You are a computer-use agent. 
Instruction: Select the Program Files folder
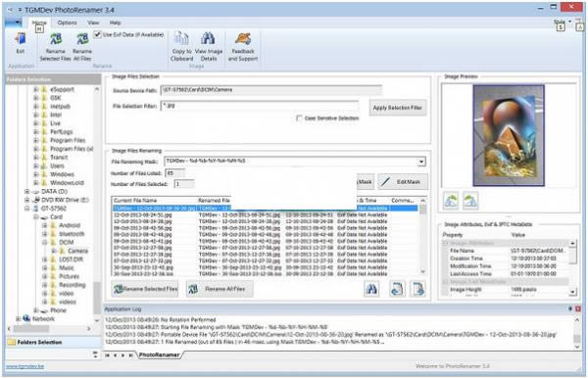tap(68, 140)
